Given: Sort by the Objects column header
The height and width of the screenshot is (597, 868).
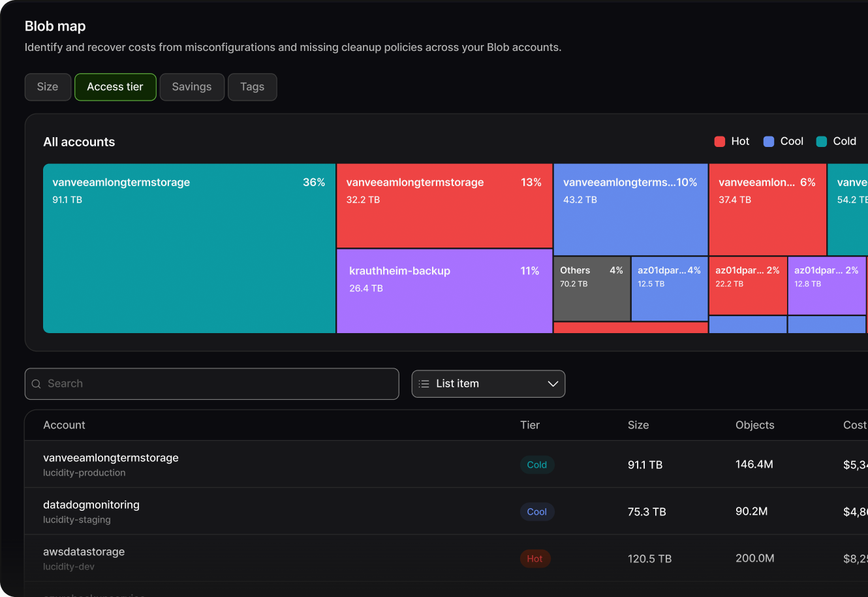Looking at the screenshot, I should (x=755, y=425).
